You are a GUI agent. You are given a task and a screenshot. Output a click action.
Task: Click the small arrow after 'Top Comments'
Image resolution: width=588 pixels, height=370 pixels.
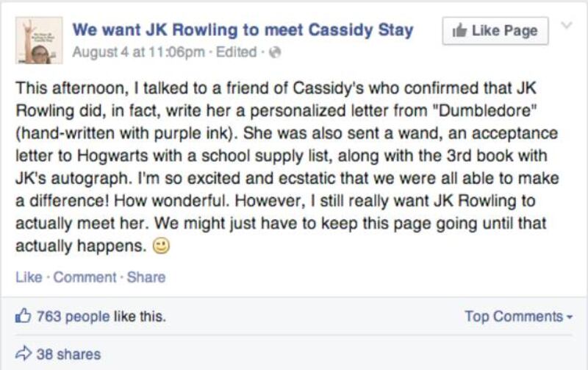(570, 317)
